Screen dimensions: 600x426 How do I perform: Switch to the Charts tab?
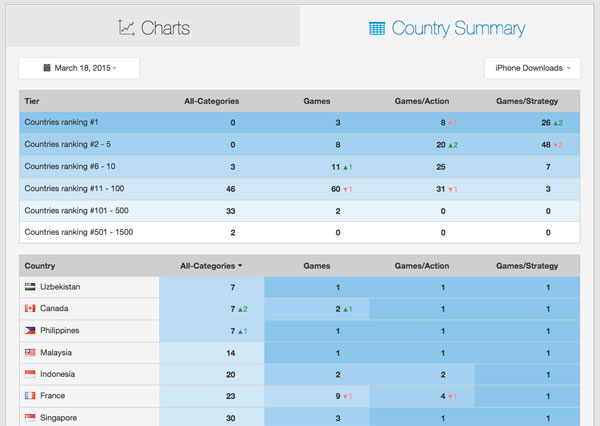[x=153, y=26]
